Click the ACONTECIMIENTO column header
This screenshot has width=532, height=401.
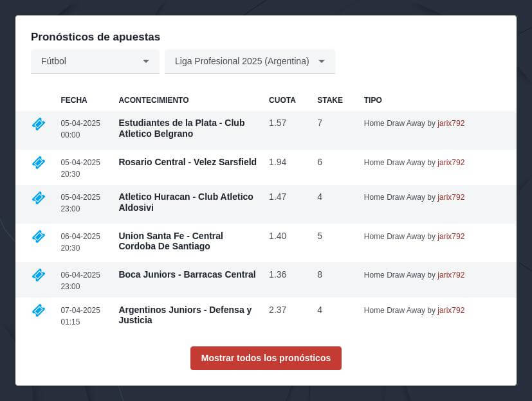click(x=154, y=100)
